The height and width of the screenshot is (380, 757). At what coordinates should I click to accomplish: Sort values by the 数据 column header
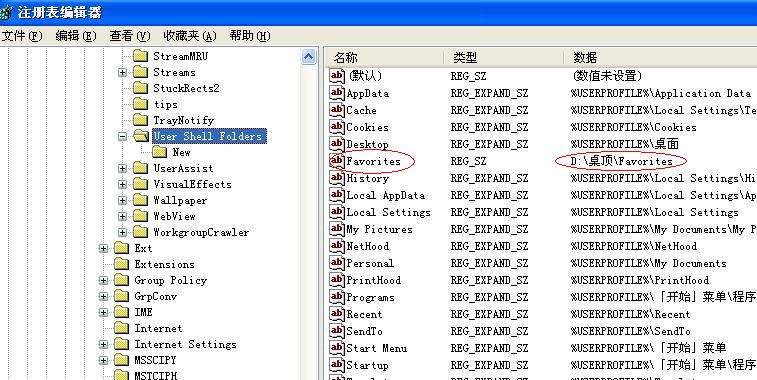[x=660, y=57]
